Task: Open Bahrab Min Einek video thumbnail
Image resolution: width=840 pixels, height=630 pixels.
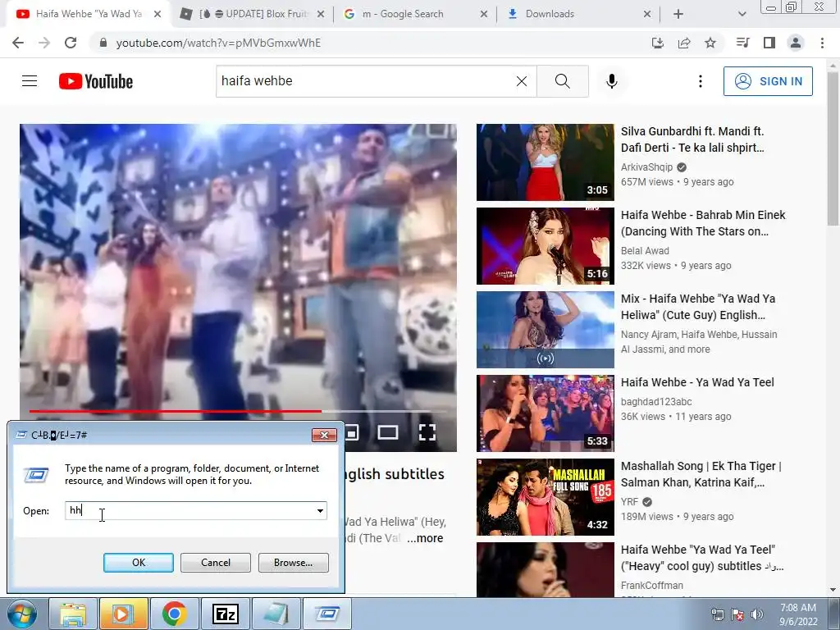Action: tap(545, 246)
